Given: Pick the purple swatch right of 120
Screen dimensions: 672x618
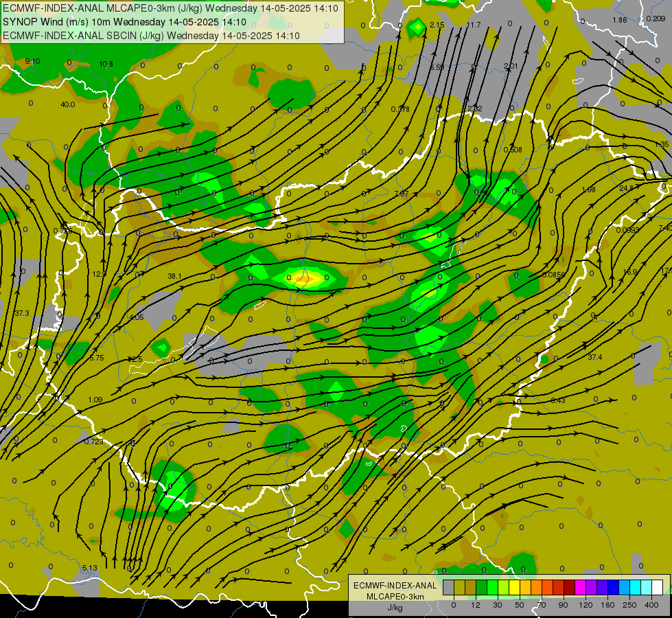Looking at the screenshot, I should pyautogui.click(x=592, y=587).
